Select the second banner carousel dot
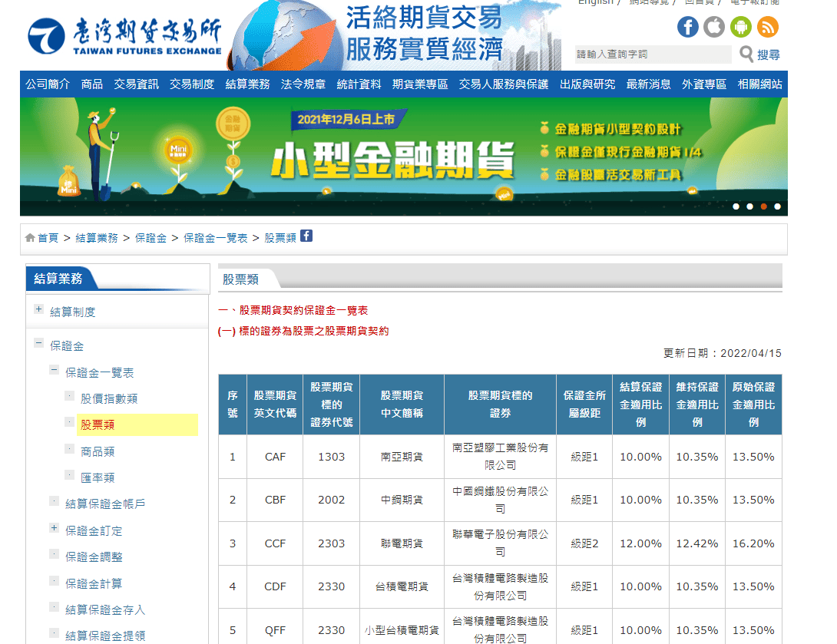837x644 pixels. point(750,206)
